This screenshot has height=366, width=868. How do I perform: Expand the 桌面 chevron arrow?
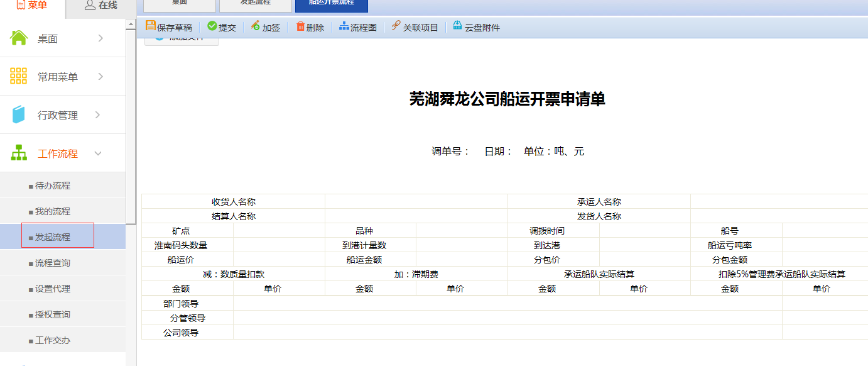pyautogui.click(x=100, y=38)
